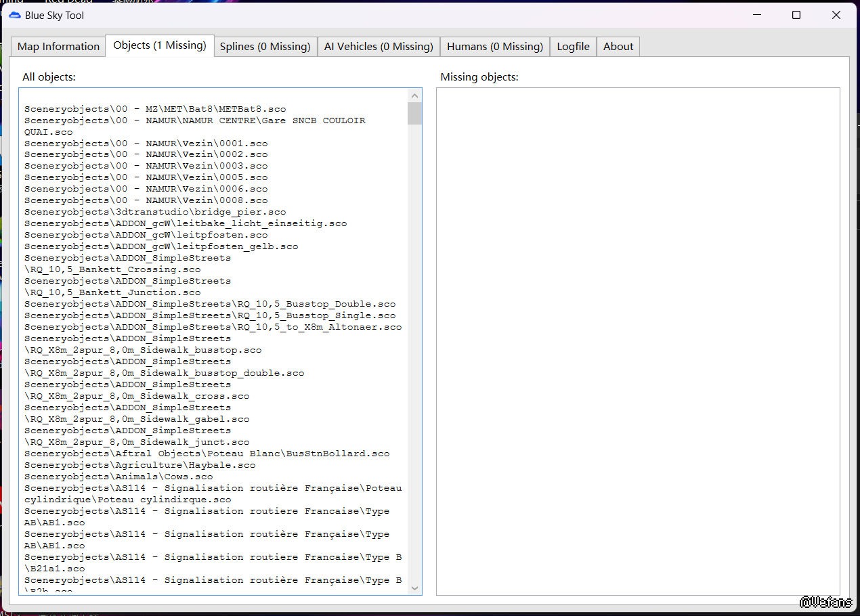Click the Missing objects: label
This screenshot has width=860, height=616.
coord(479,77)
